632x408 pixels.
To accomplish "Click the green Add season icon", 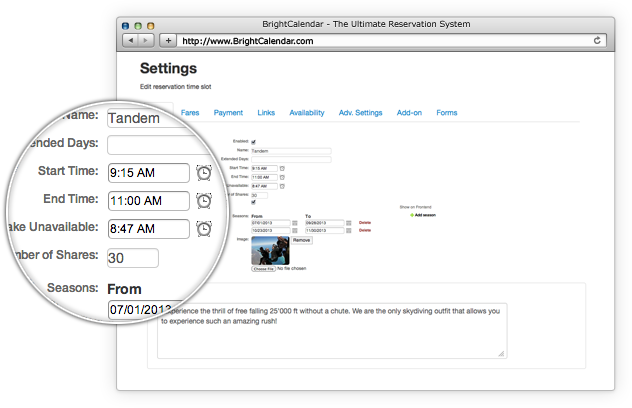I will pyautogui.click(x=412, y=215).
